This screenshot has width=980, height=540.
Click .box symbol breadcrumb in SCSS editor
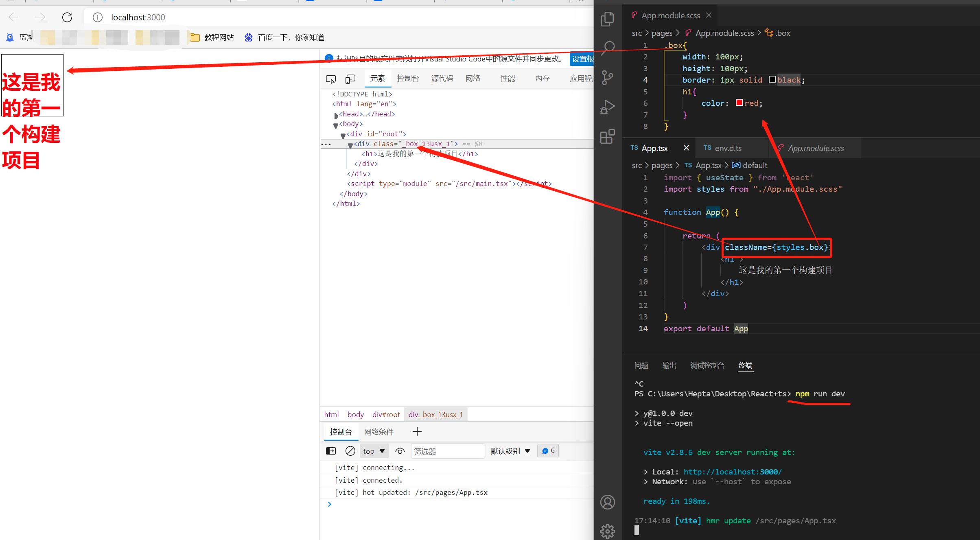(778, 33)
